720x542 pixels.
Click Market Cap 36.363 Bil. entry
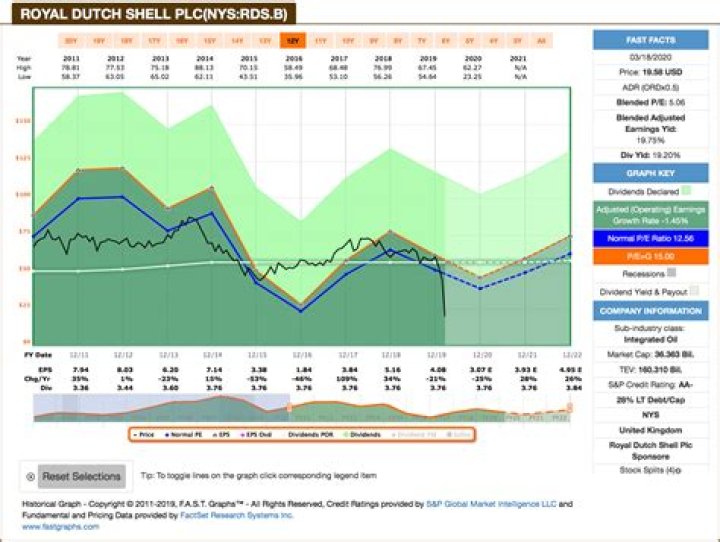651,354
